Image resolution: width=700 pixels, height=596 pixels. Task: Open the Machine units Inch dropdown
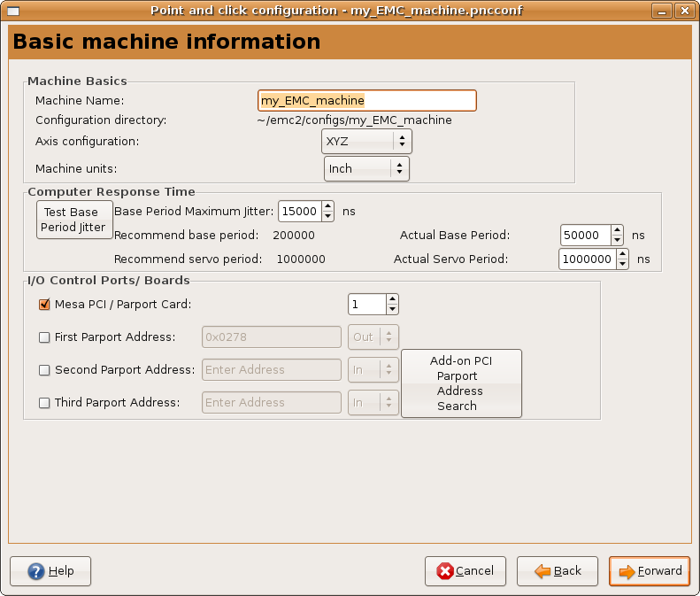366,168
